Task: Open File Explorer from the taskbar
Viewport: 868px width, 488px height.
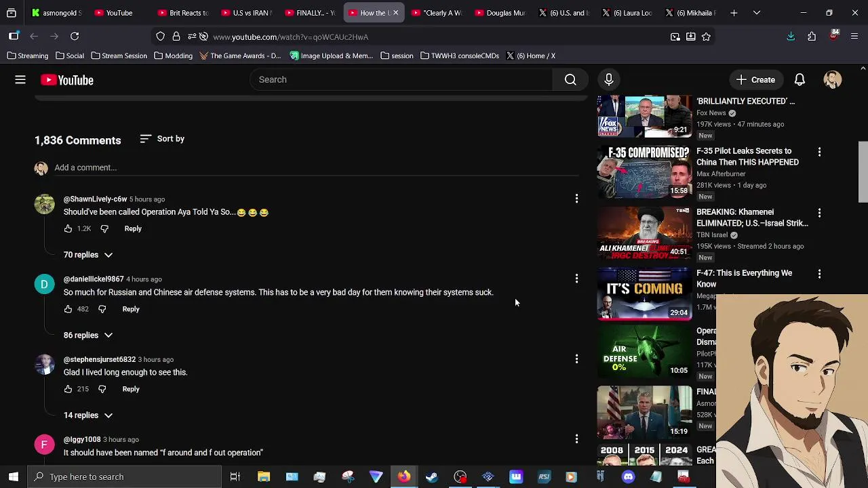Action: [264, 476]
